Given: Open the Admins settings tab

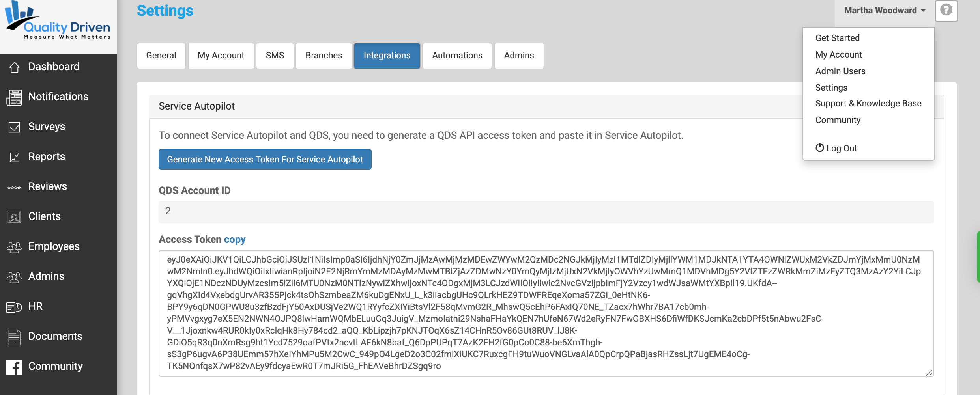Looking at the screenshot, I should click(519, 56).
